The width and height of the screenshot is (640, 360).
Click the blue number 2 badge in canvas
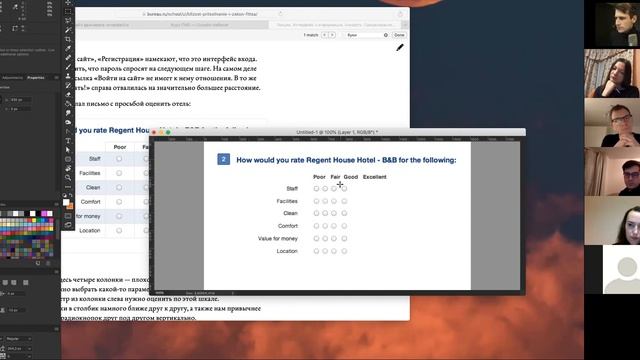[223, 159]
